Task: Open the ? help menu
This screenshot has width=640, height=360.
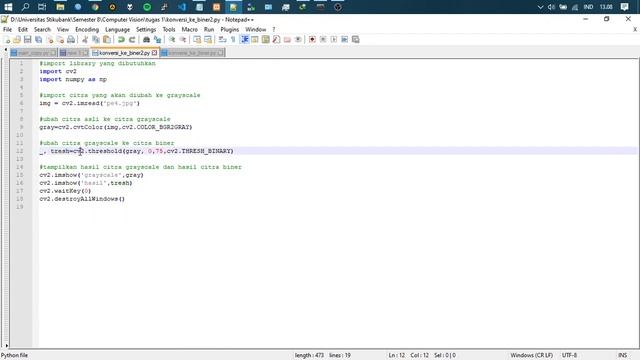Action: [x=274, y=29]
